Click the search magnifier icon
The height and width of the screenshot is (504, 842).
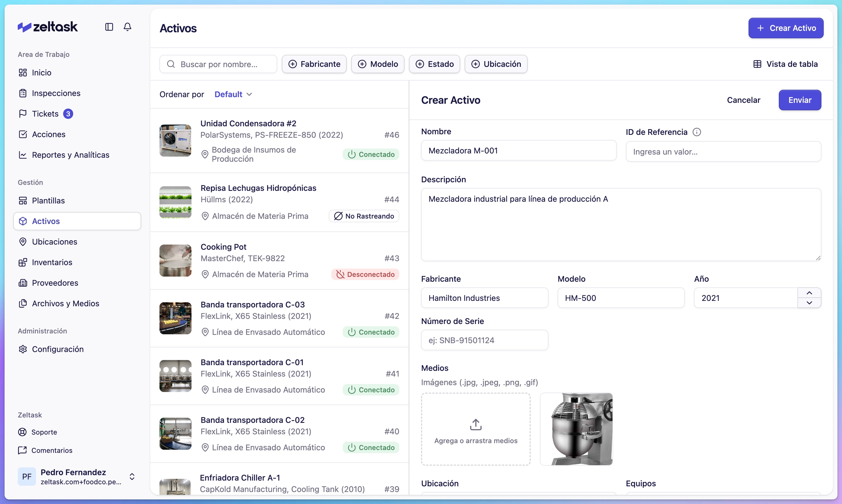171,64
